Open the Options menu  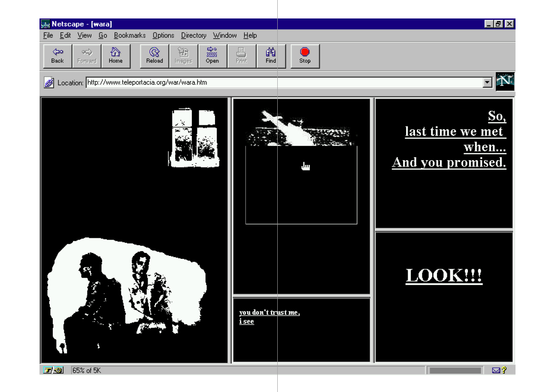click(163, 35)
